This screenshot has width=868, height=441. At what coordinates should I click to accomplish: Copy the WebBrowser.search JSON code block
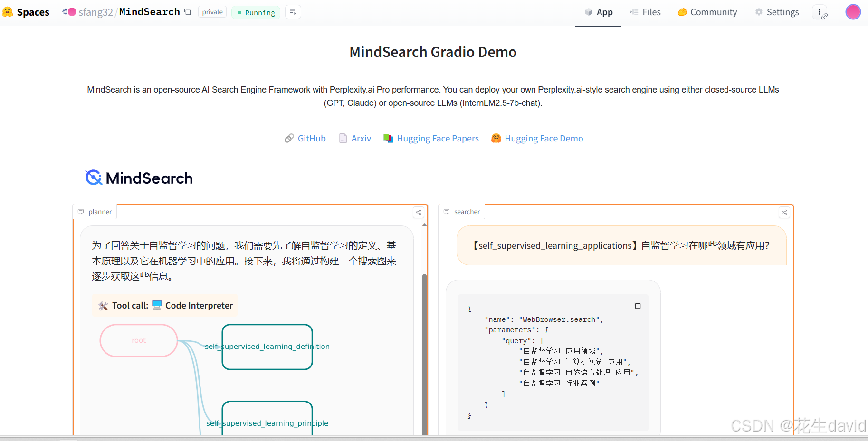637,305
